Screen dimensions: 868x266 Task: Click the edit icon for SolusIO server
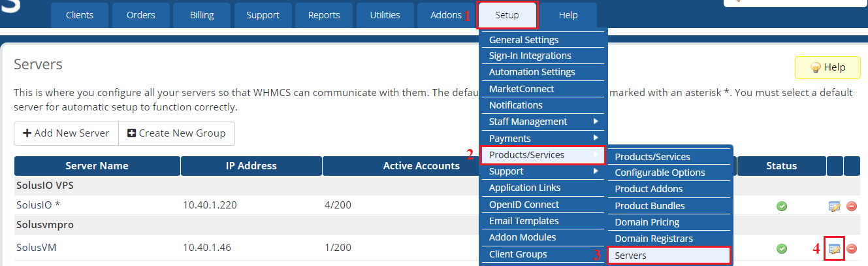point(834,206)
